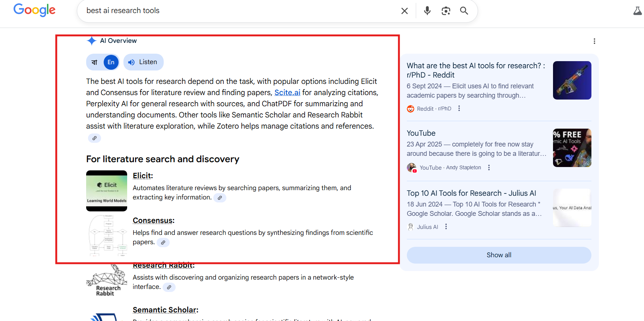Select the En language toggle
This screenshot has height=321, width=644.
pyautogui.click(x=111, y=62)
